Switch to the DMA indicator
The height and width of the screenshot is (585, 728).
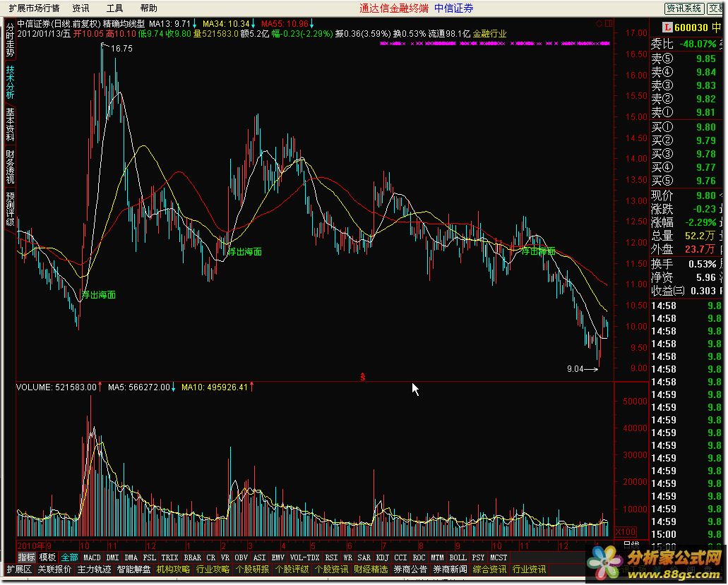pos(131,557)
